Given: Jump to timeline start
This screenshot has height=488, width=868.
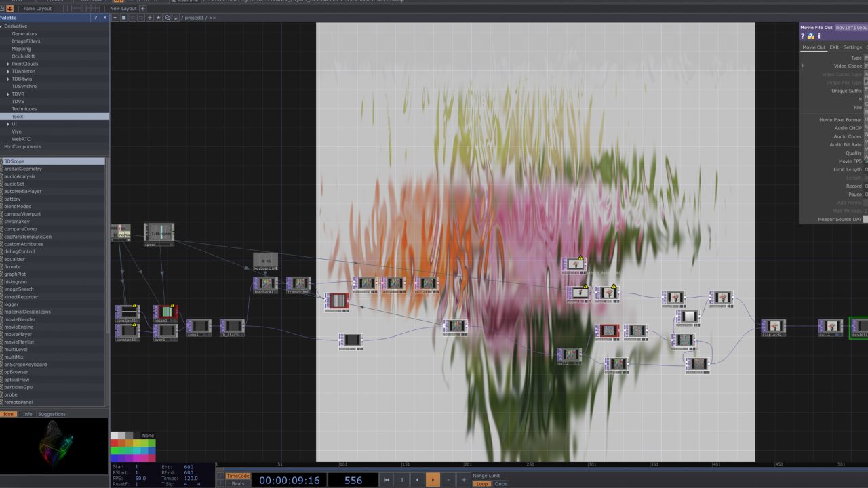Looking at the screenshot, I should tap(387, 480).
